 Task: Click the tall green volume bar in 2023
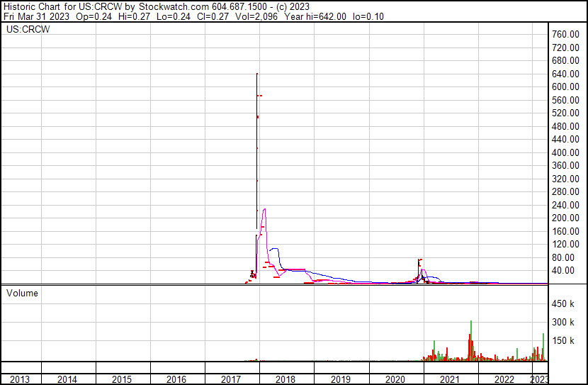pyautogui.click(x=543, y=334)
